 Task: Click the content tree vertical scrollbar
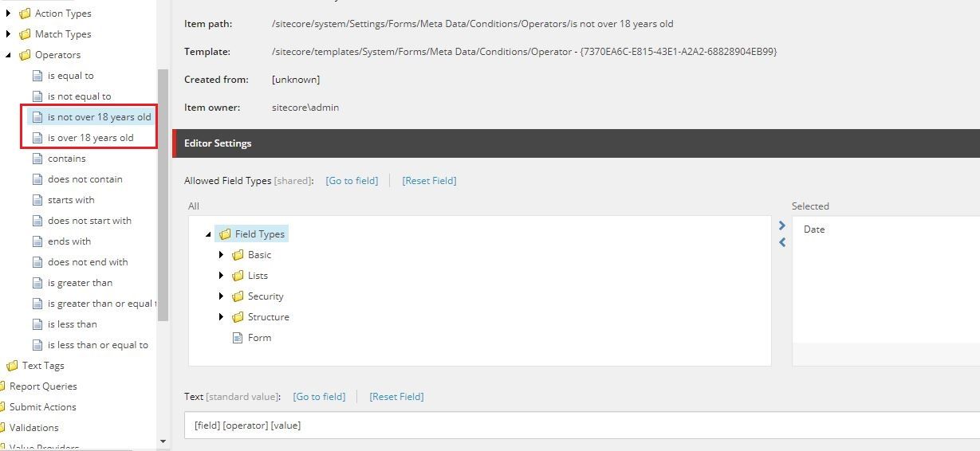click(163, 195)
